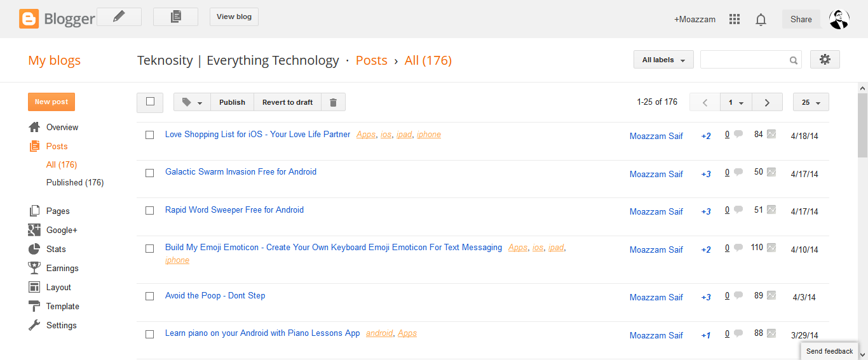Go to Template in the sidebar
The height and width of the screenshot is (360, 868).
(62, 306)
